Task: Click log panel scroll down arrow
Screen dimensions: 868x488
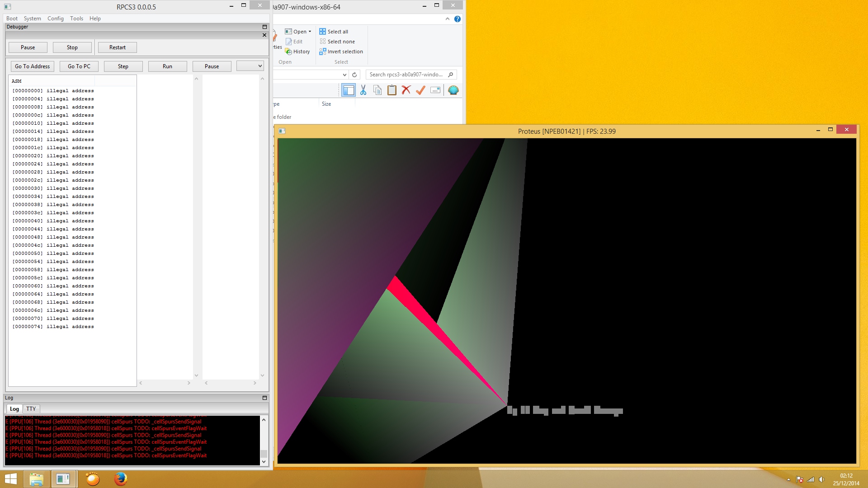Action: tap(264, 461)
